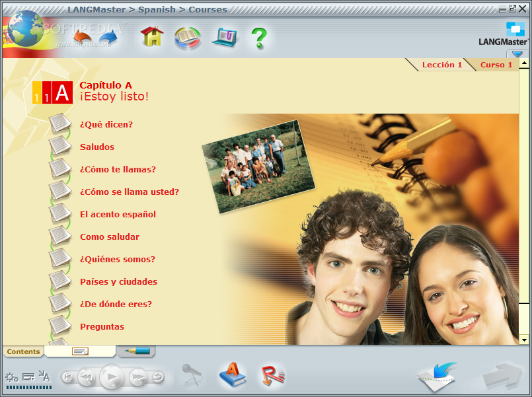Click the family photo thumbnail
The image size is (532, 397).
click(258, 166)
